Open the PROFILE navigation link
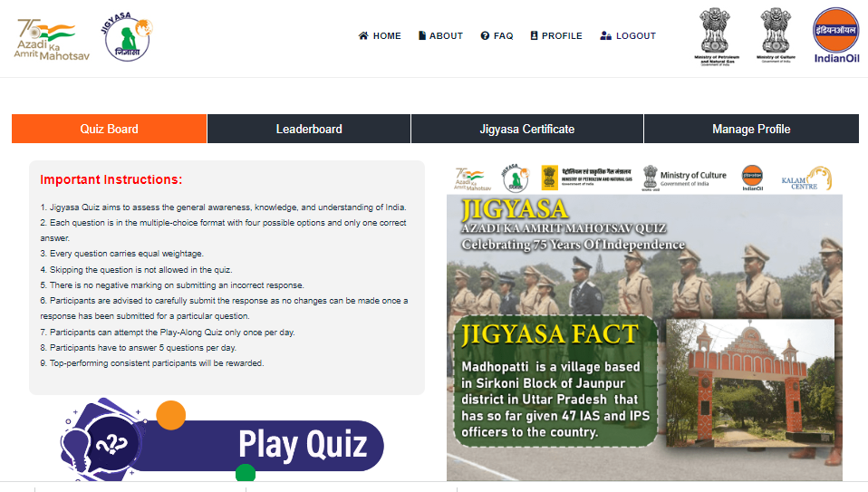The image size is (868, 492). (x=556, y=35)
